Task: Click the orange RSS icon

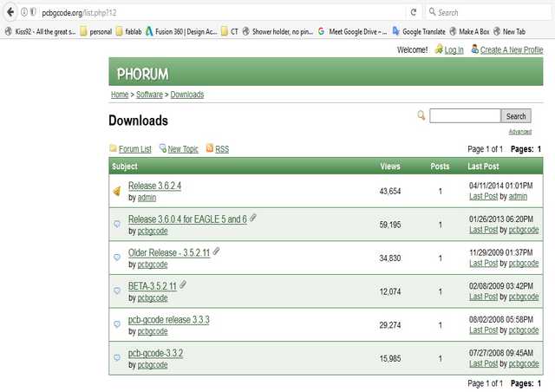Action: click(210, 148)
